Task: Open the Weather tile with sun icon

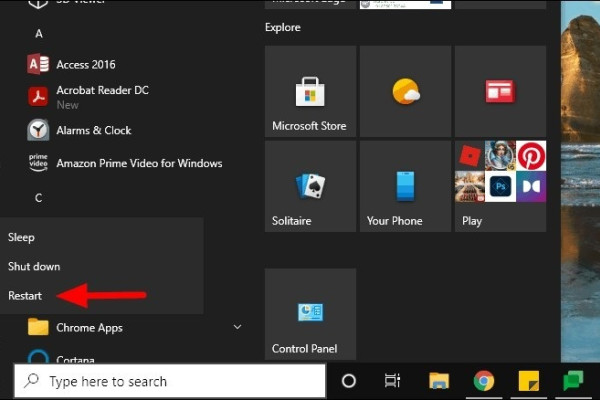Action: coord(405,92)
